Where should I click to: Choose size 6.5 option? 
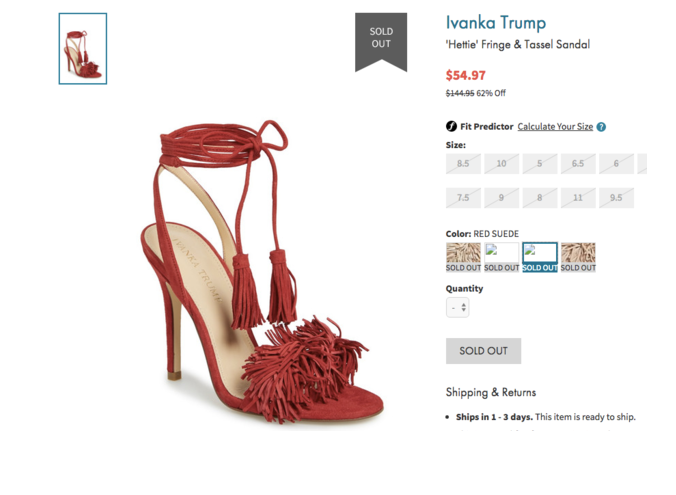(x=578, y=163)
